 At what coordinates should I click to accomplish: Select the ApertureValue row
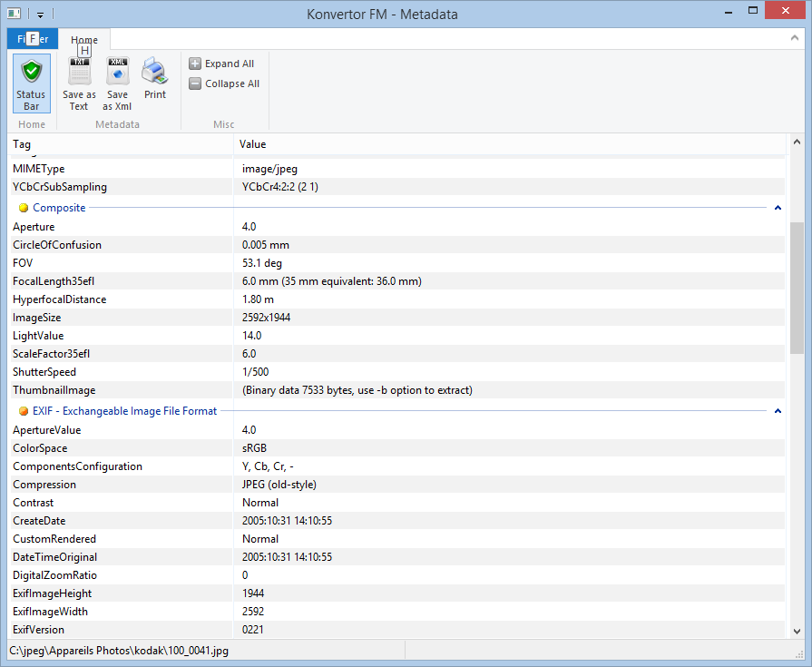coord(396,430)
